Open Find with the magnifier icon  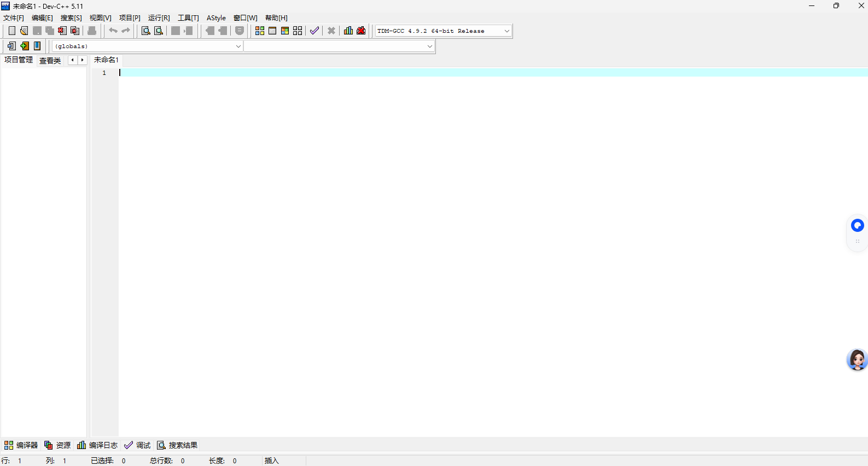[146, 31]
